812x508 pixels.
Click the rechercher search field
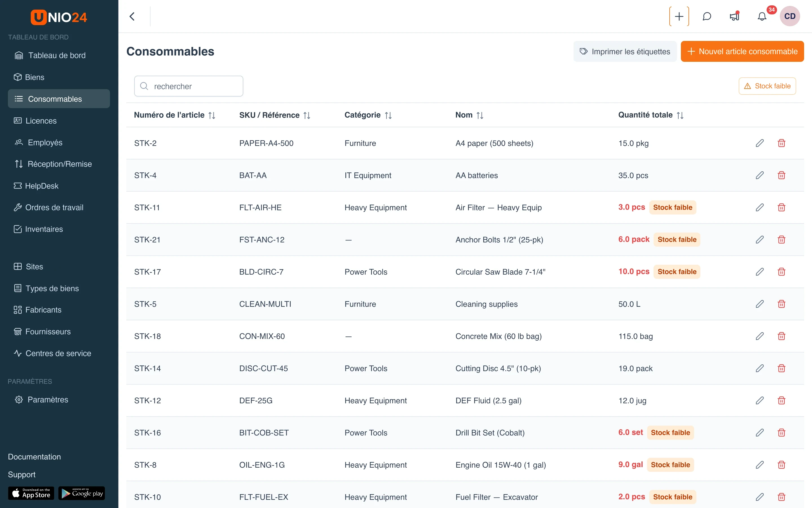tap(189, 86)
